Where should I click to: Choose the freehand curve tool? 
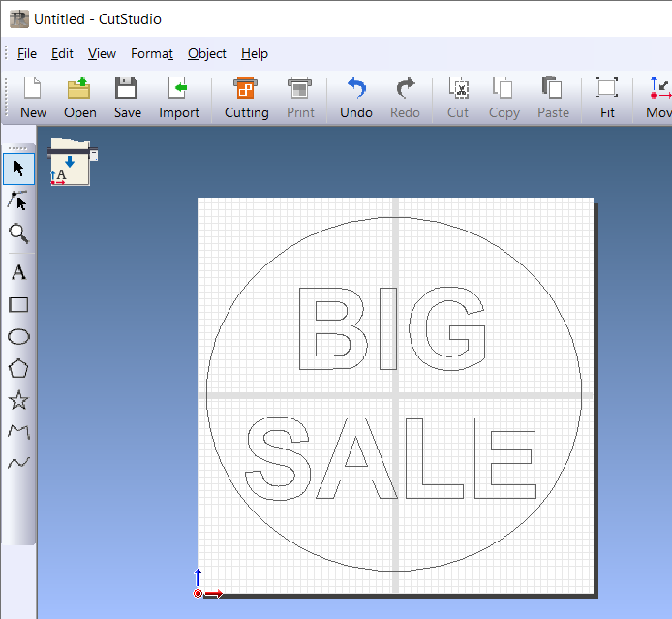18,463
